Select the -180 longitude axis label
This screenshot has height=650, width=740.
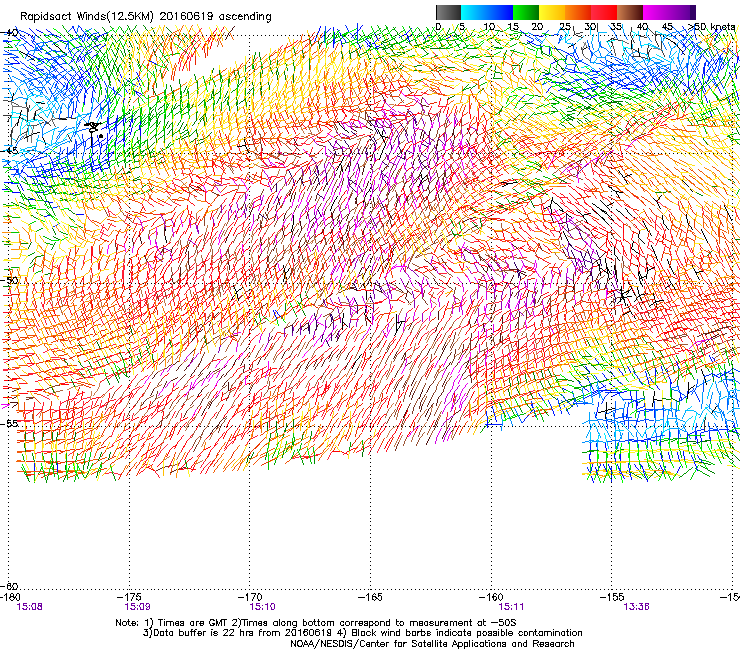(10, 597)
